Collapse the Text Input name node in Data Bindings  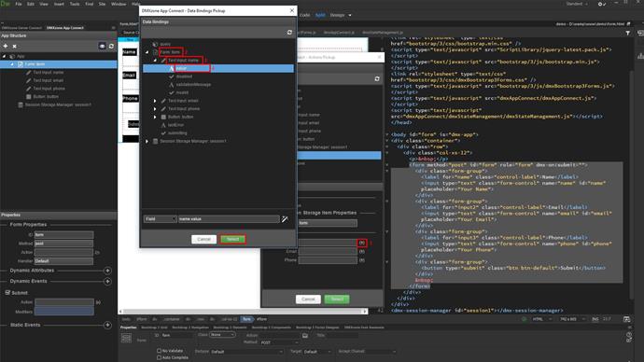point(155,61)
